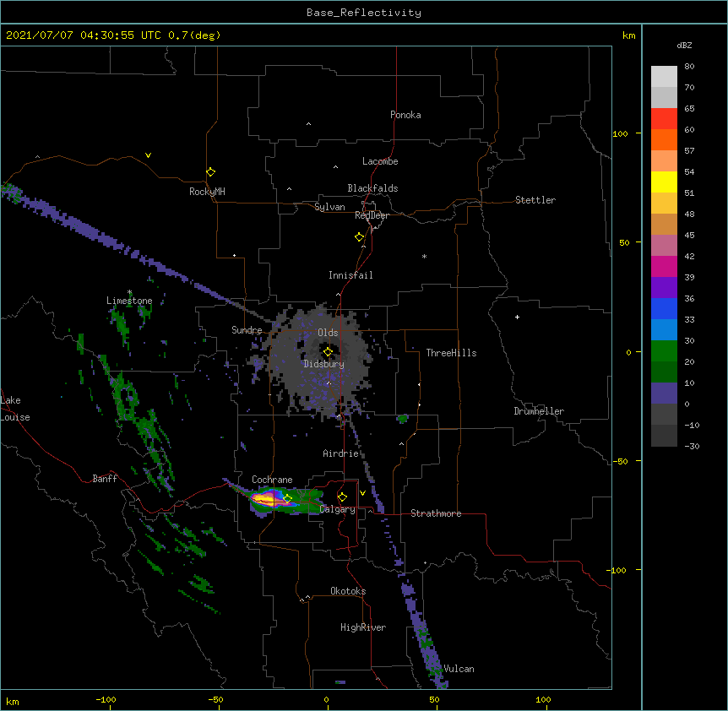The height and width of the screenshot is (711, 728).
Task: Click the yellow v marker northwest of RockyMH
Action: pos(148,155)
